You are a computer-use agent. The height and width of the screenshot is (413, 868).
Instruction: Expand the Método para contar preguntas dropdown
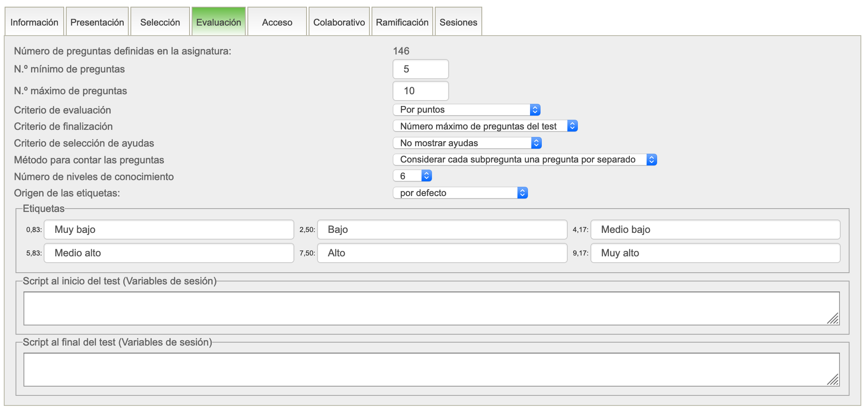(524, 160)
